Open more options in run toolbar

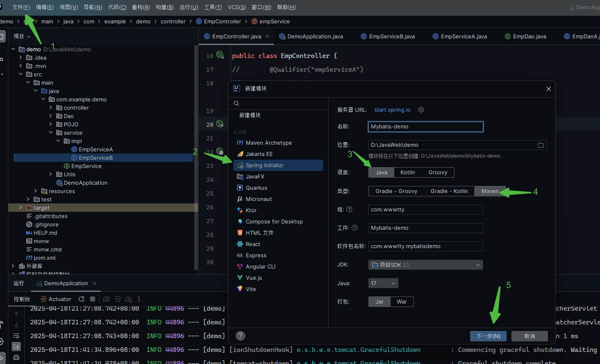tap(139, 299)
